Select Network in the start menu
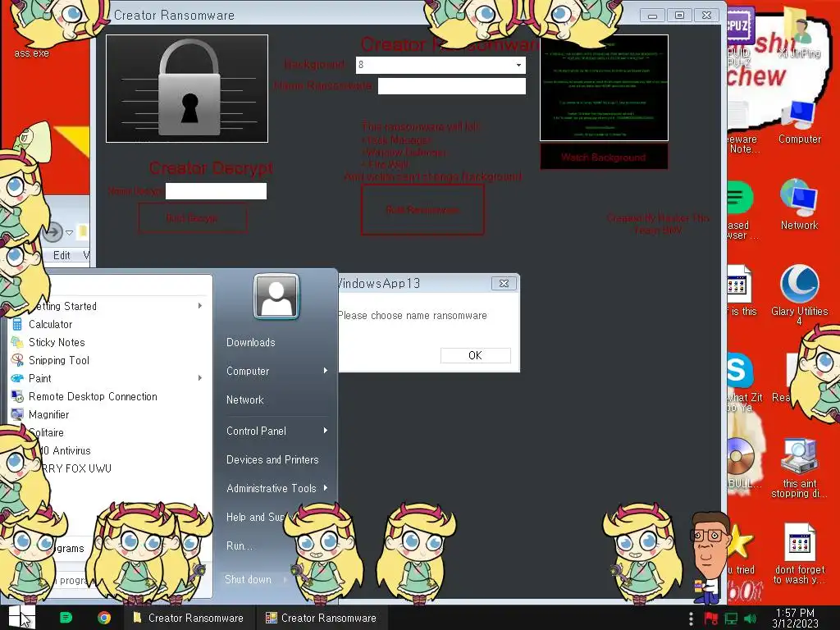 coord(244,399)
